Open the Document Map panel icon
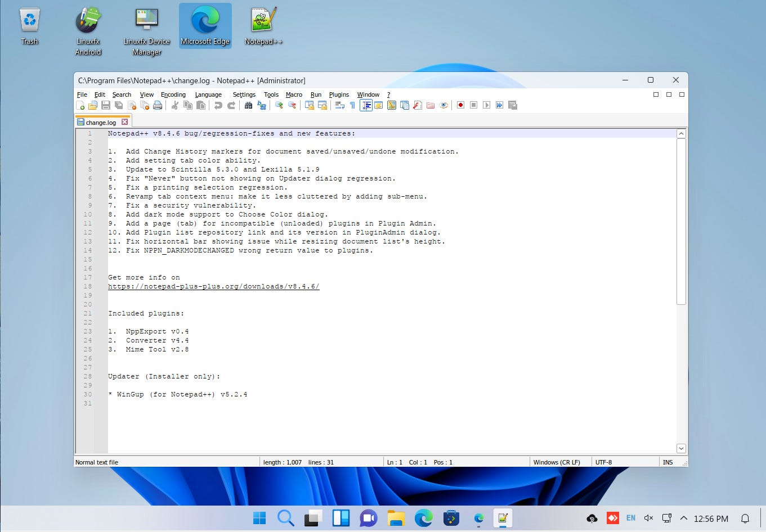The image size is (766, 532). click(392, 105)
